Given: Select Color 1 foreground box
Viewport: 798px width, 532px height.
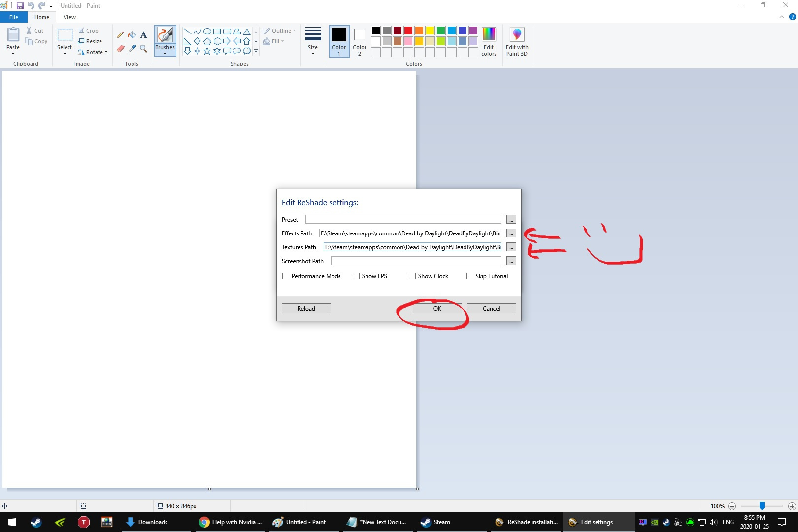Looking at the screenshot, I should pyautogui.click(x=339, y=41).
